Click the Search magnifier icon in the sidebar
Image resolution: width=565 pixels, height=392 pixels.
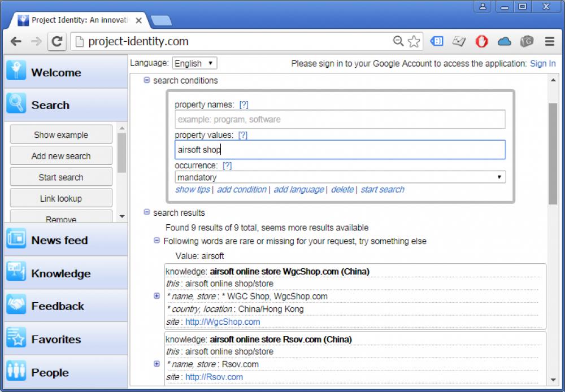(15, 103)
